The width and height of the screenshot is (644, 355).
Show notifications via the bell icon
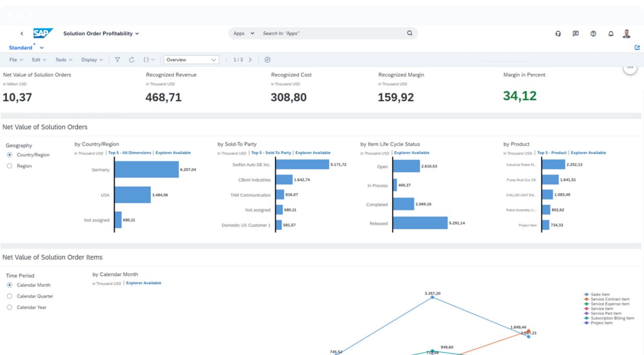click(611, 34)
